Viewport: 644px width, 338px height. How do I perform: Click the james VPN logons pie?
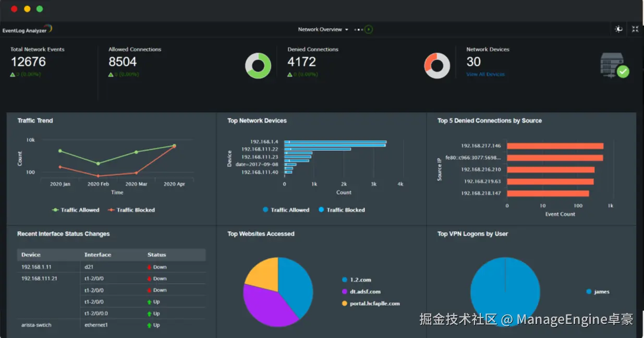pyautogui.click(x=505, y=292)
